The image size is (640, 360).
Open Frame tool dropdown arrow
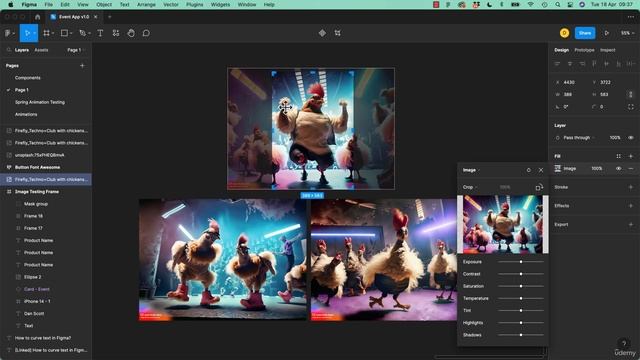tap(53, 33)
